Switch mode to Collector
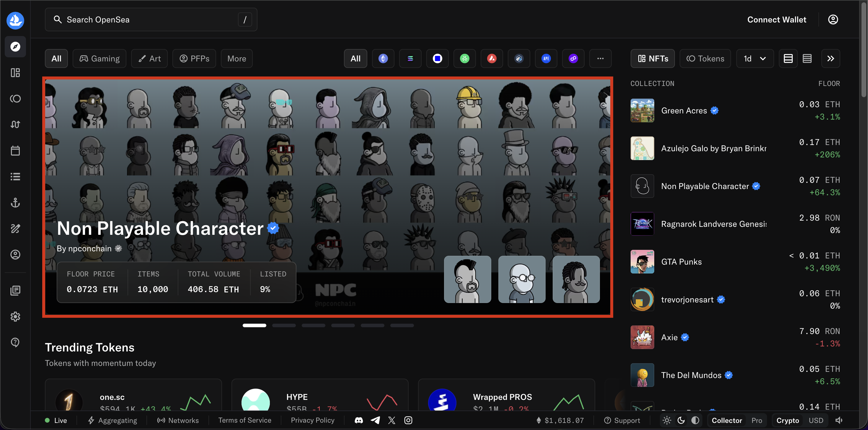 tap(727, 420)
